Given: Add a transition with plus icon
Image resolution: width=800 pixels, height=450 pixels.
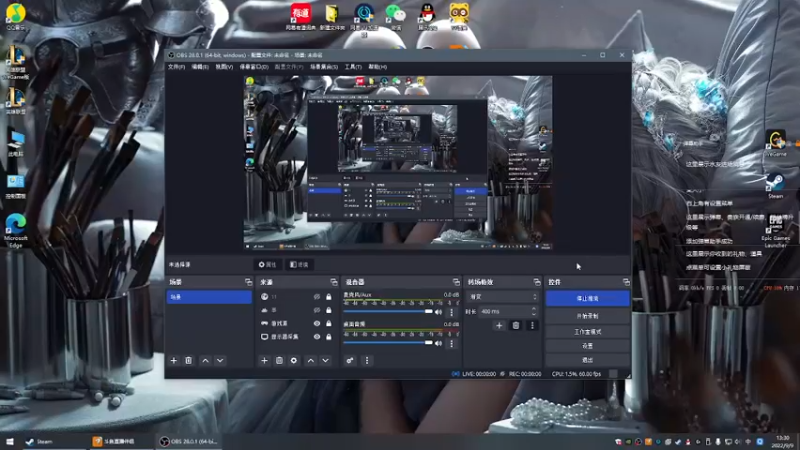Looking at the screenshot, I should (x=499, y=326).
